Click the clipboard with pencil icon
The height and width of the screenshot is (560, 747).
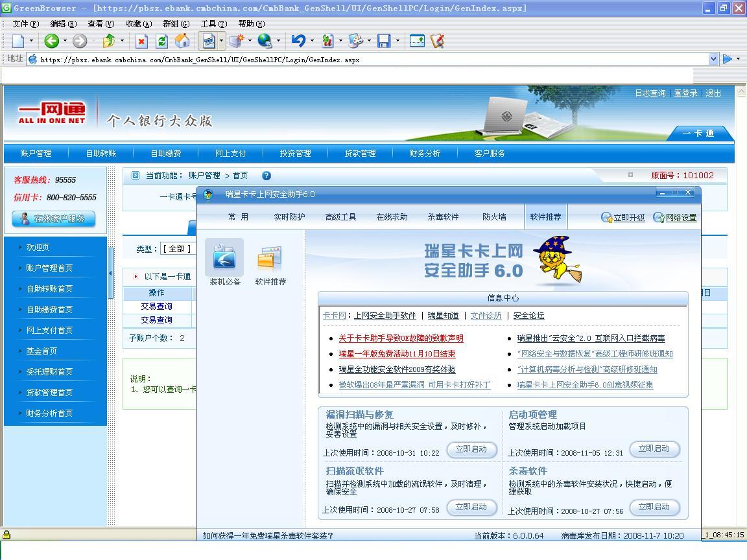[x=437, y=41]
